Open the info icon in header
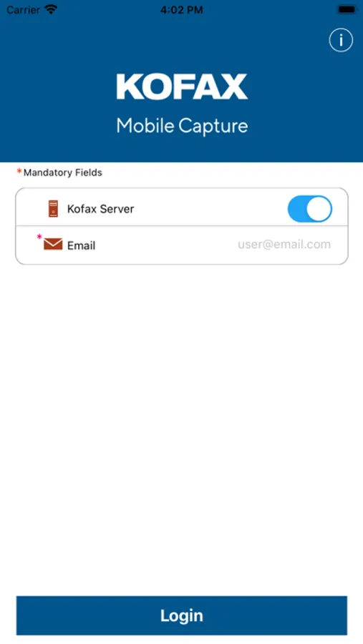The width and height of the screenshot is (363, 644). 341,40
